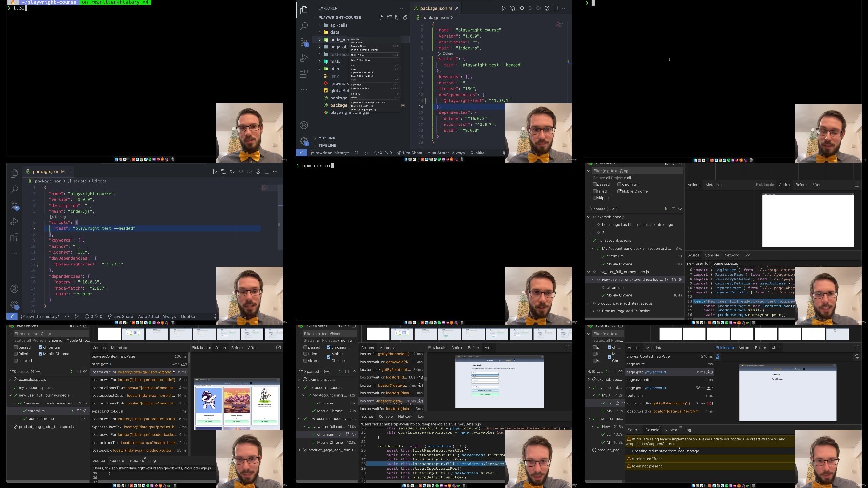Expand the tests folder in Explorer

(x=319, y=61)
